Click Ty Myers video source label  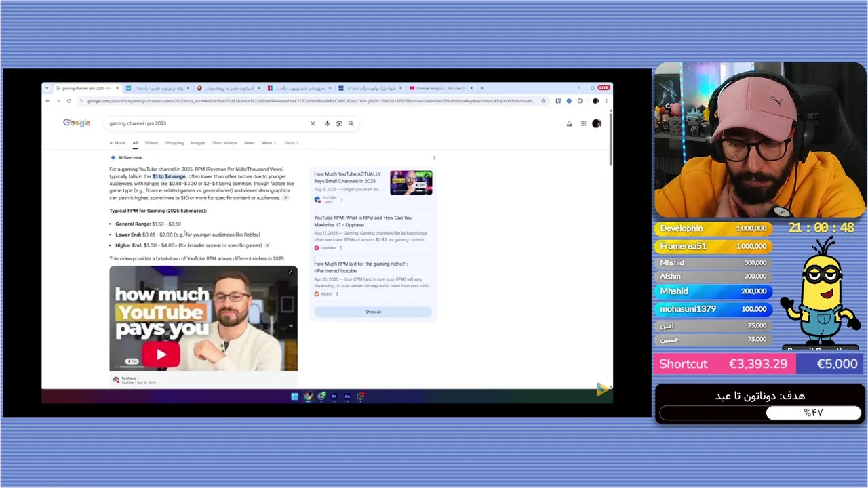pyautogui.click(x=128, y=378)
